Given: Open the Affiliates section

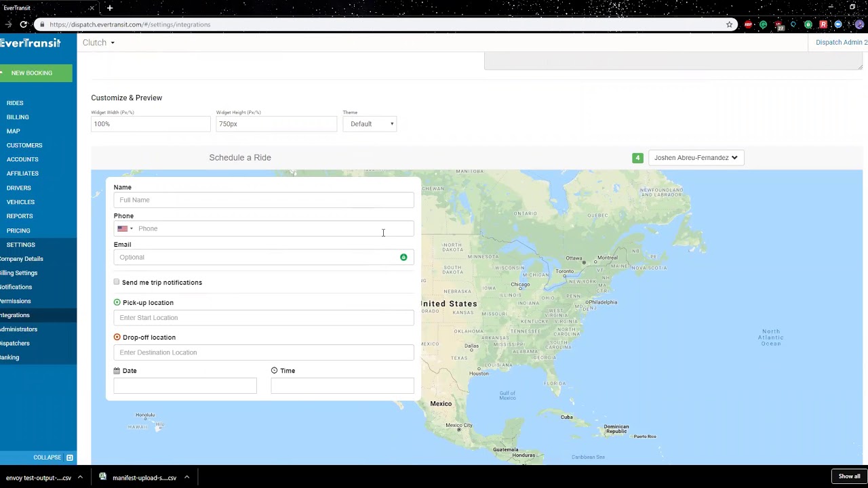Looking at the screenshot, I should coord(22,174).
